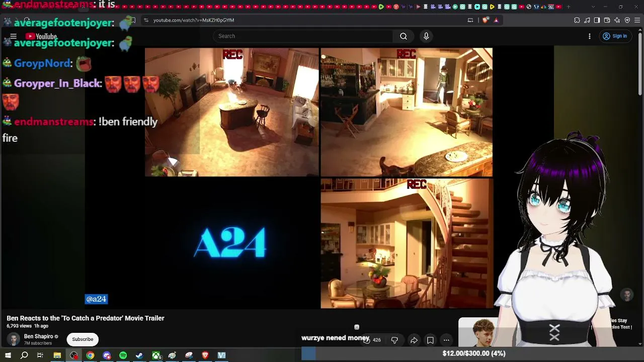This screenshot has width=644, height=362.
Task: Open the Leo AI sparkle icon
Action: pyautogui.click(x=617, y=20)
